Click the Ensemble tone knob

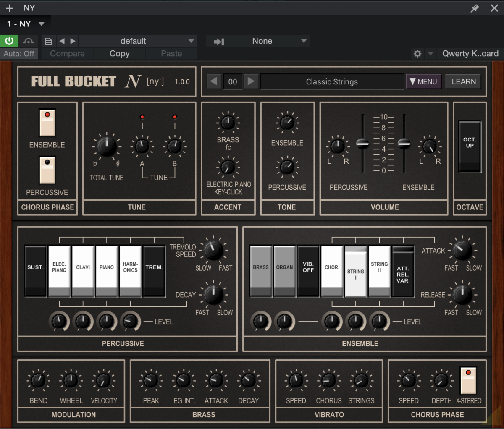coord(287,123)
